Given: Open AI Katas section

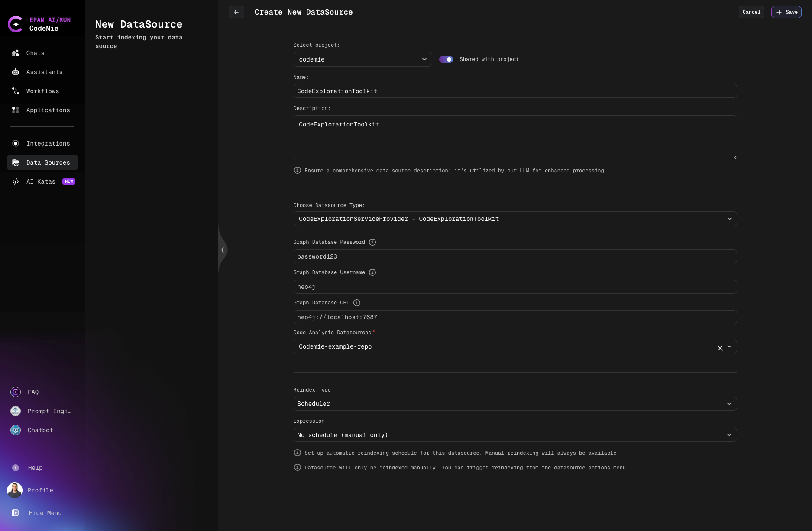Looking at the screenshot, I should point(41,181).
